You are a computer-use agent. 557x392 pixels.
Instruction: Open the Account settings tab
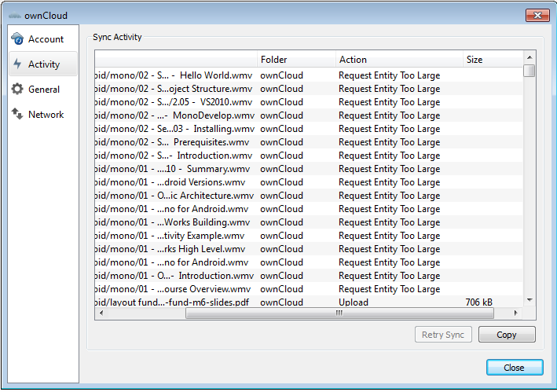(44, 39)
